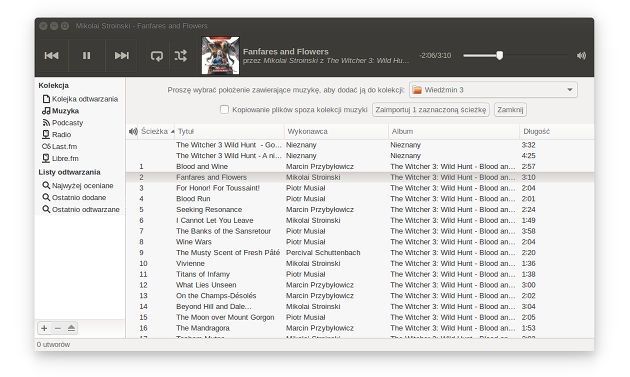Select the track Titans of Infamy
The image size is (630, 377).
tap(360, 274)
